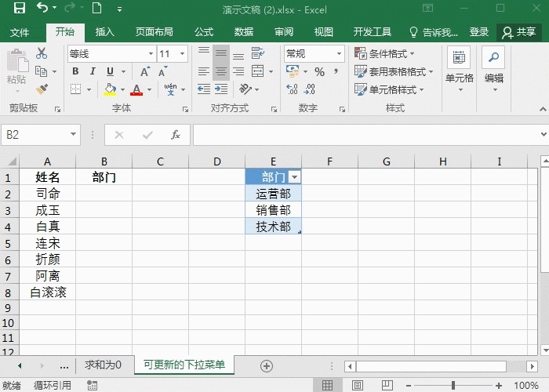Click the 条件格式 button
Viewport: 549px width, 392px height.
tap(384, 53)
